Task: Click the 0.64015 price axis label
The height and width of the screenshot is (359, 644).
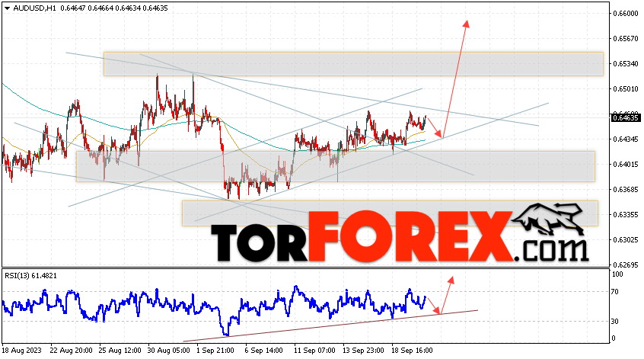Action: [x=626, y=165]
